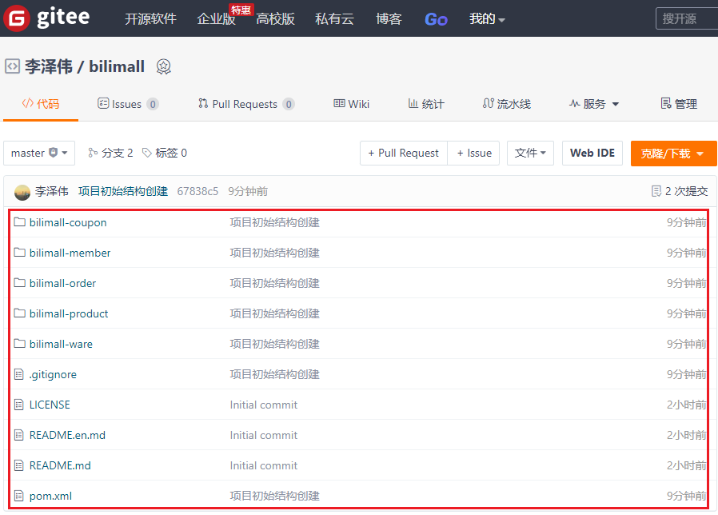Click the bilimall-ware folder icon
This screenshot has width=718, height=515.
point(19,344)
